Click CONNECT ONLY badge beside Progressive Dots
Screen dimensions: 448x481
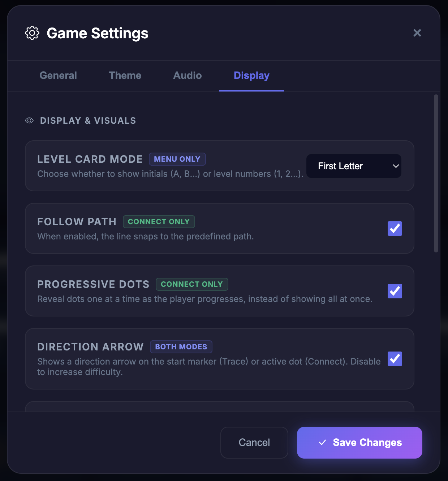[192, 284]
